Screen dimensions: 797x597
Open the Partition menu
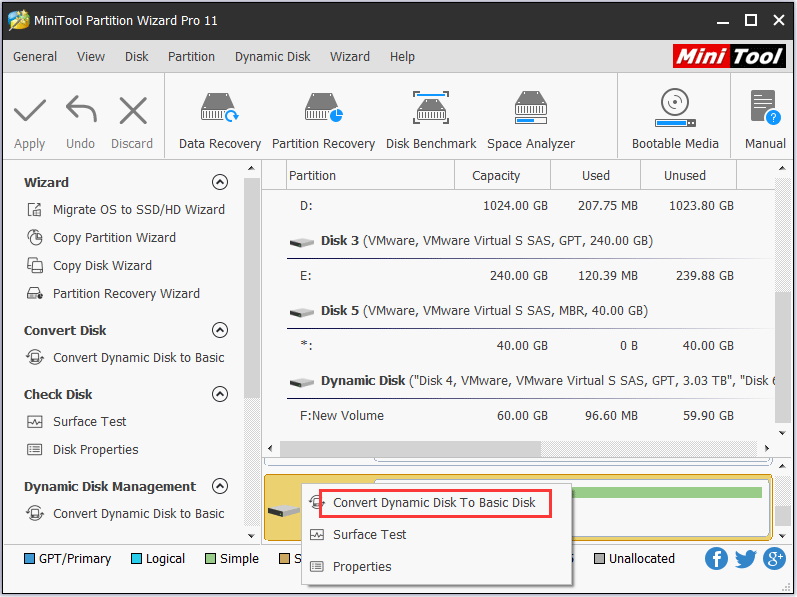click(191, 57)
